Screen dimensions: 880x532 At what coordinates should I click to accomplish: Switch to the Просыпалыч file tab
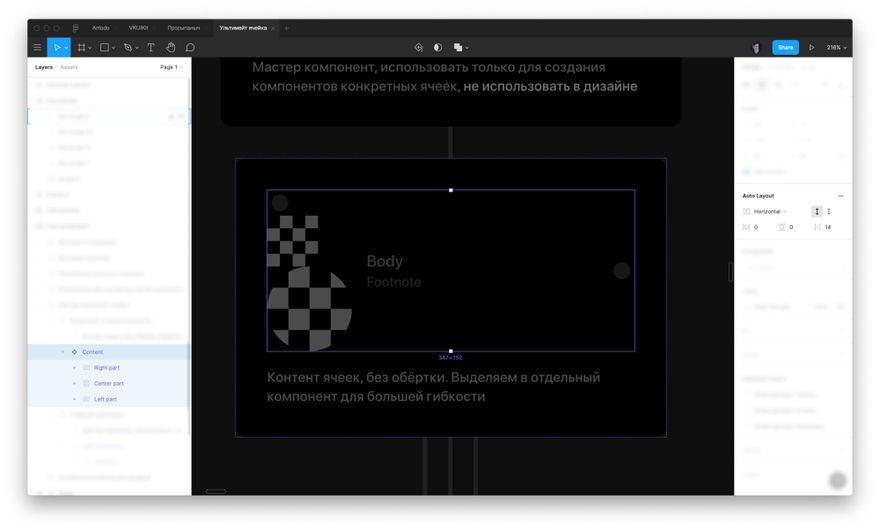pyautogui.click(x=184, y=28)
